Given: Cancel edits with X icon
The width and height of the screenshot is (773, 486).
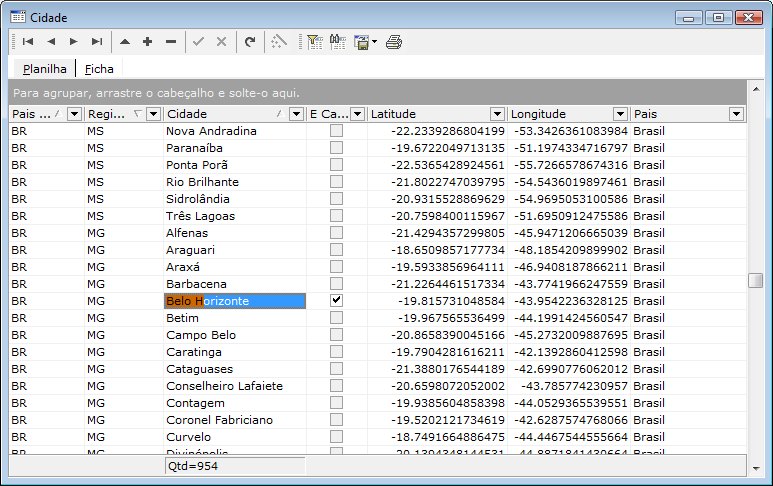Looking at the screenshot, I should (x=221, y=42).
